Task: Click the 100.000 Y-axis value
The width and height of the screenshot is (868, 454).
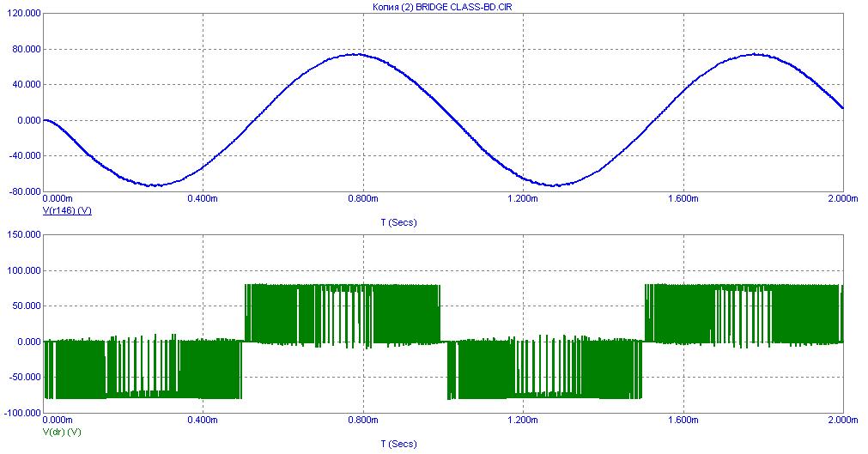Action: [x=24, y=270]
